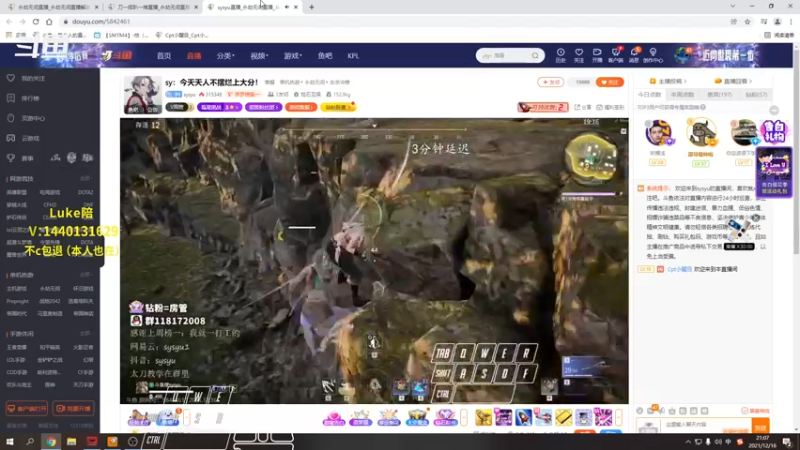The height and width of the screenshot is (450, 800).
Task: Open the user avatar in header
Action: [x=682, y=55]
